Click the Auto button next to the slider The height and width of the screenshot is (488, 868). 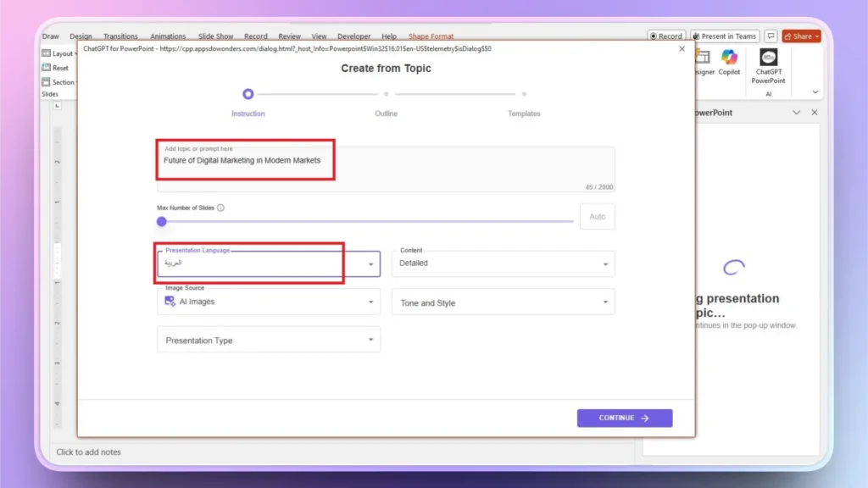[x=598, y=217]
